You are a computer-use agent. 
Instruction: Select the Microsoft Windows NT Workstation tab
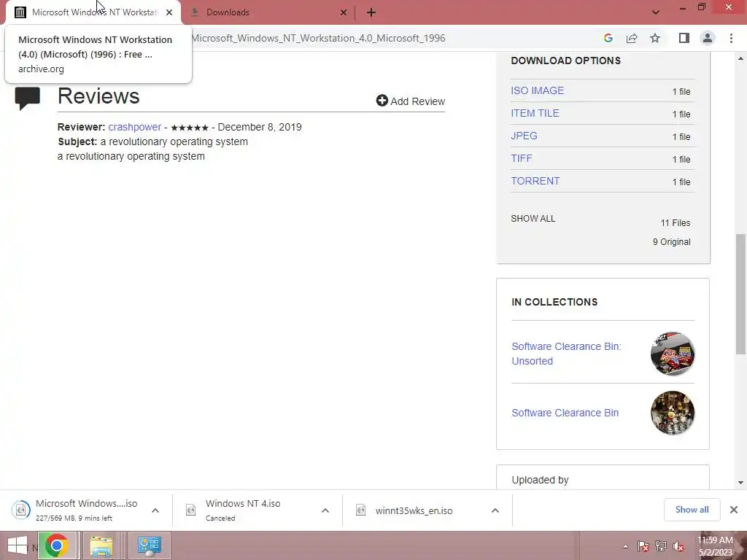click(x=93, y=12)
